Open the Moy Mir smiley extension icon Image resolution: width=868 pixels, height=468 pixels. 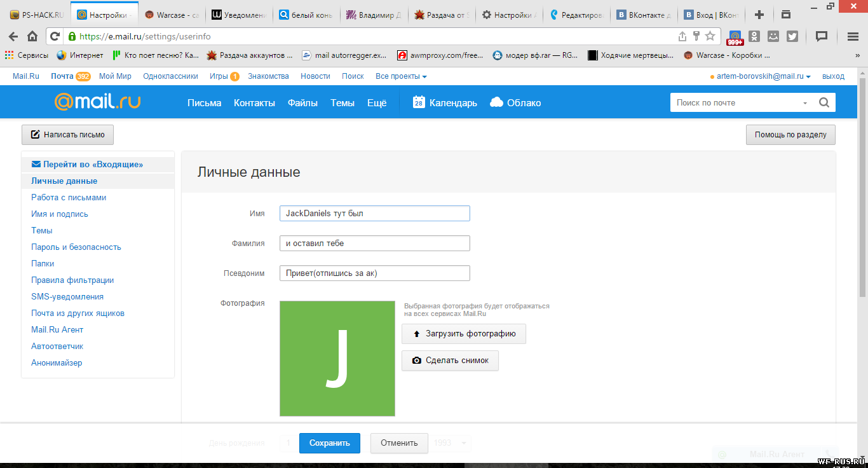tap(773, 36)
